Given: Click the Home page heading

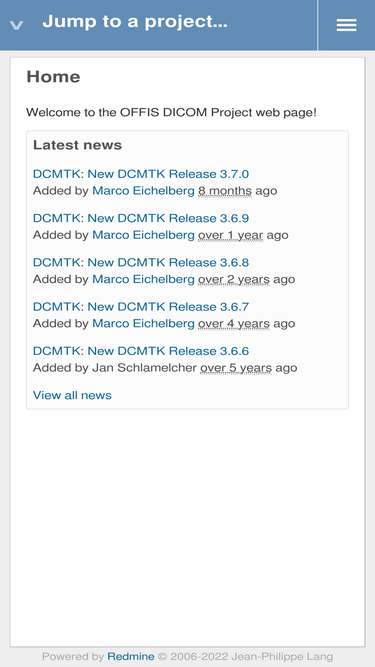Looking at the screenshot, I should [53, 77].
